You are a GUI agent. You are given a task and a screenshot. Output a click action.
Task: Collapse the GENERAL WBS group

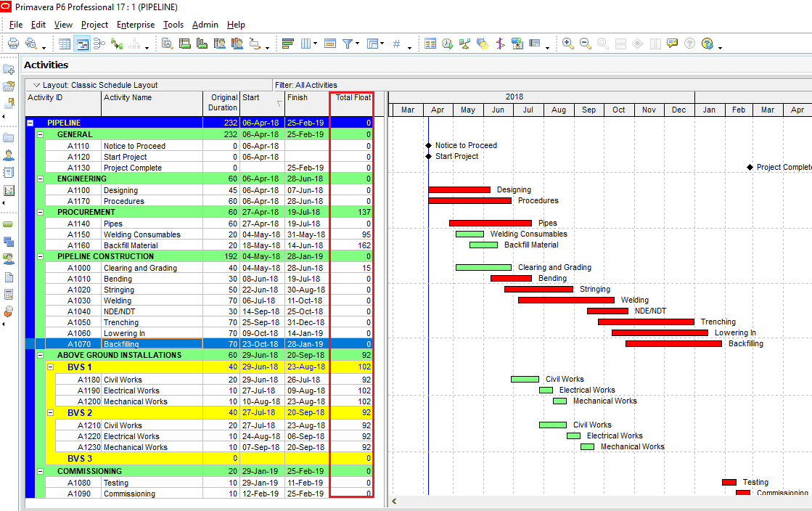(41, 134)
